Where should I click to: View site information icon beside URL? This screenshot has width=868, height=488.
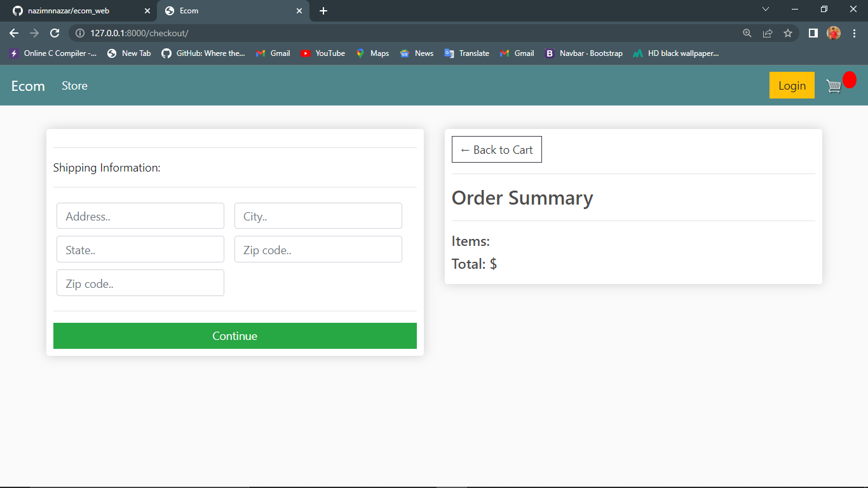coord(80,33)
